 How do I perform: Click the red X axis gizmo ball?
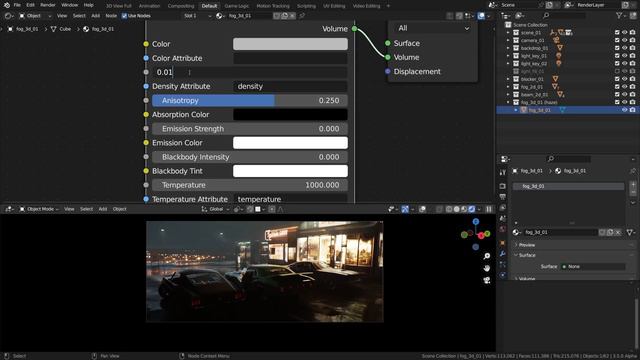[481, 236]
